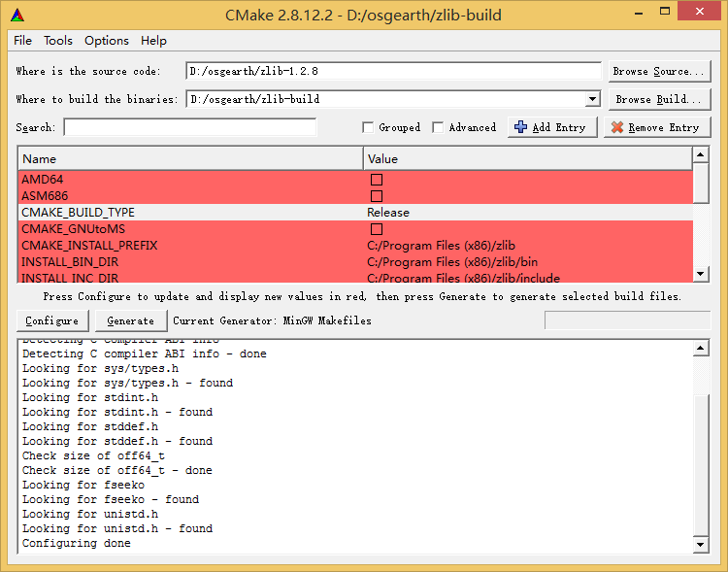Select the AMD64 entry name
Image resolution: width=728 pixels, height=572 pixels.
point(43,180)
